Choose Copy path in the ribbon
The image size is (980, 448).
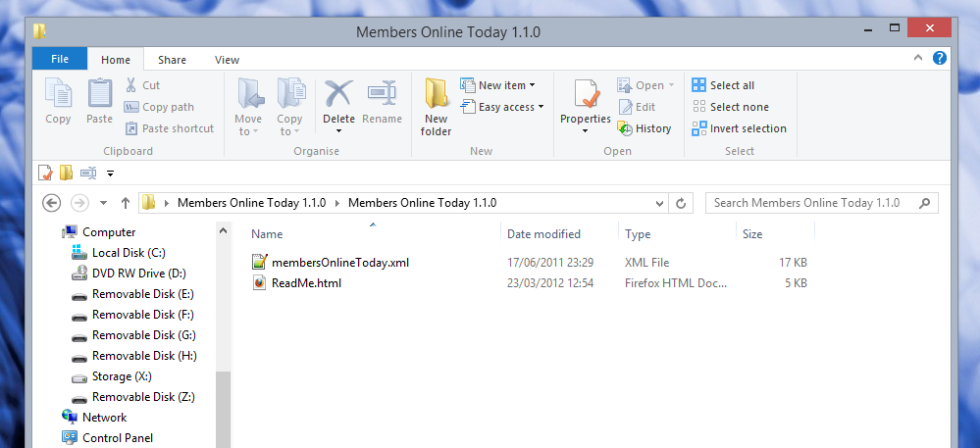coord(159,107)
